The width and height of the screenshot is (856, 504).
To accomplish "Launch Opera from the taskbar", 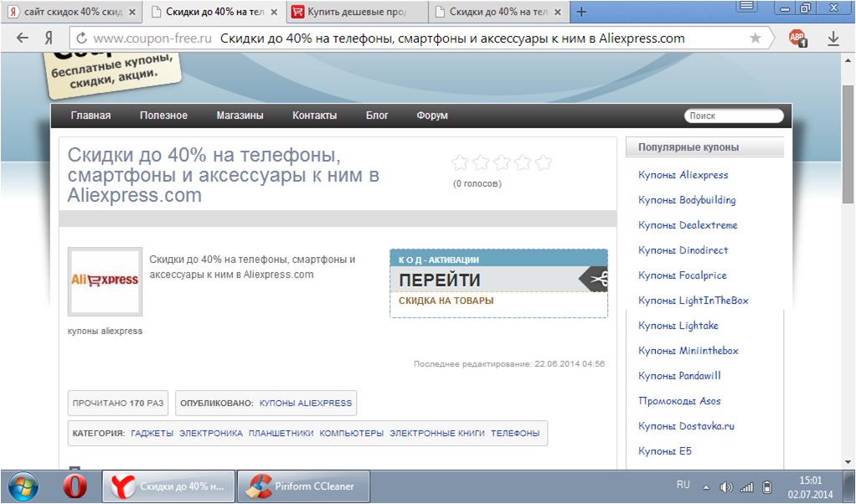I will [75, 486].
